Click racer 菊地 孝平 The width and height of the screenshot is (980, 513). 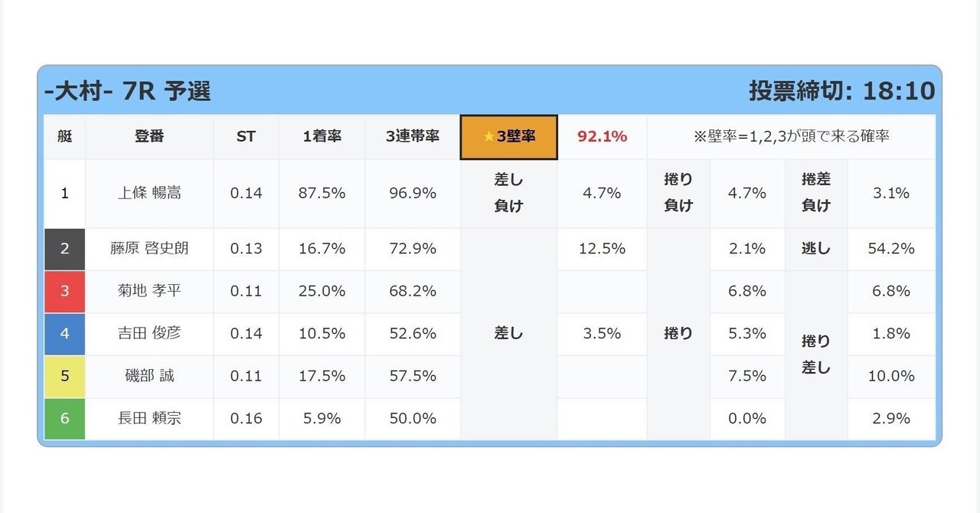pos(149,291)
